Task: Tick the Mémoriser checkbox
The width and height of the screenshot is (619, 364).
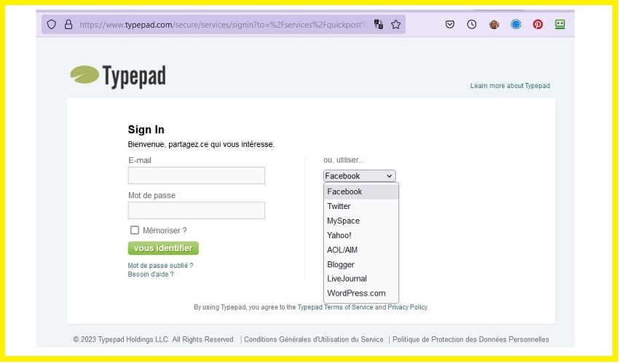Action: point(135,230)
